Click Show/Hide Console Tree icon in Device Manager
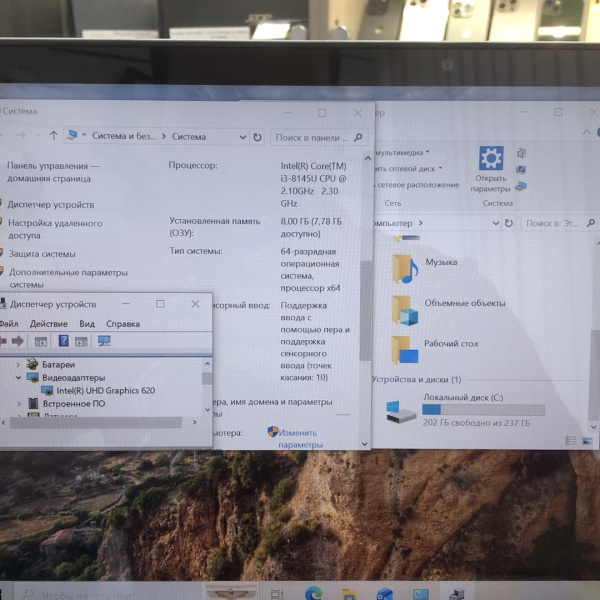Image resolution: width=600 pixels, height=600 pixels. [41, 341]
